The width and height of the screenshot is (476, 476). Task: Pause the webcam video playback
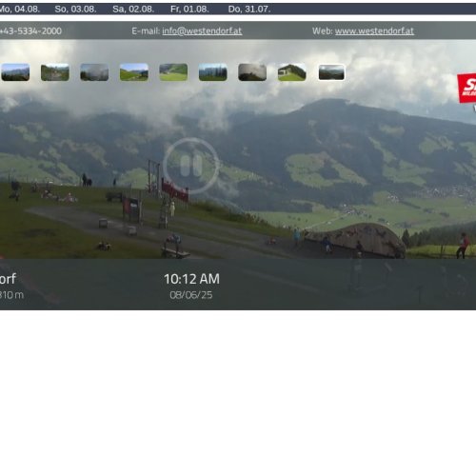click(x=191, y=166)
